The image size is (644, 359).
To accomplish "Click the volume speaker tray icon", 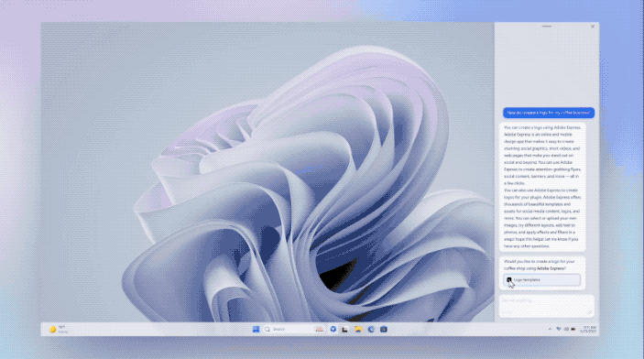I will 566,329.
